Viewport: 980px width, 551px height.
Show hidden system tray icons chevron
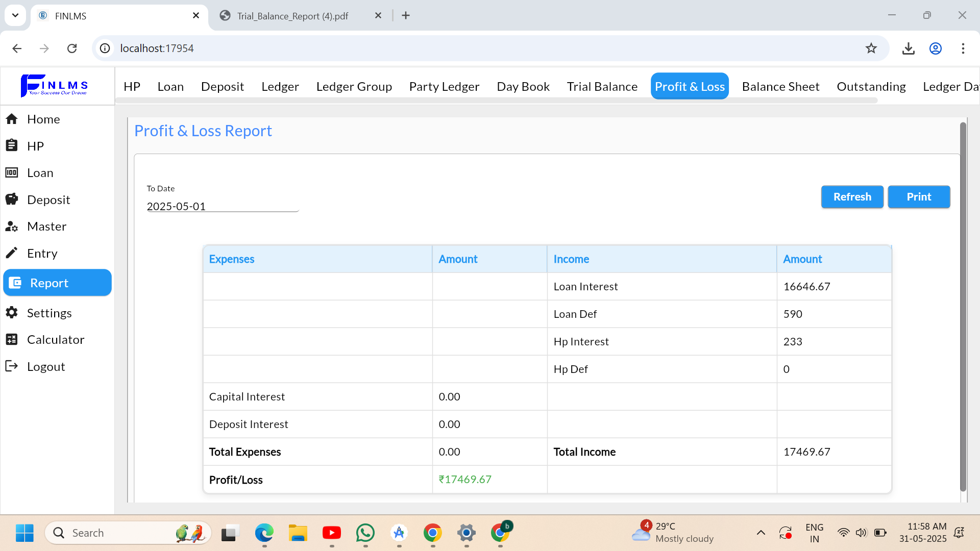(x=761, y=533)
